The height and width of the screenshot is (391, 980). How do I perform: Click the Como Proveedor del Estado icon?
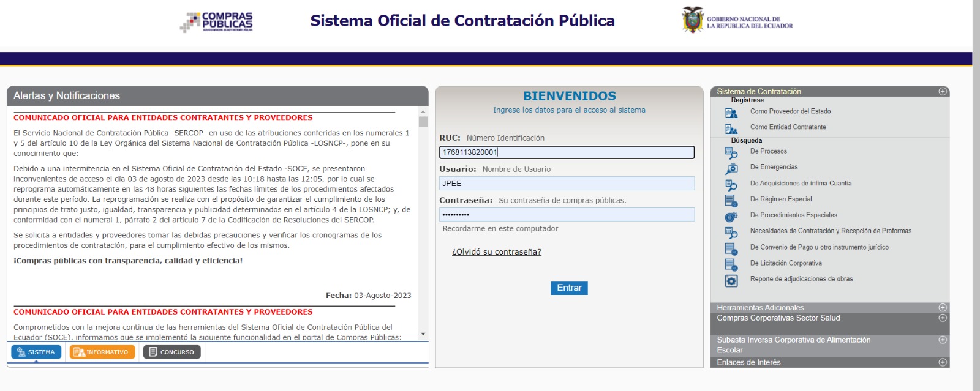click(x=731, y=113)
